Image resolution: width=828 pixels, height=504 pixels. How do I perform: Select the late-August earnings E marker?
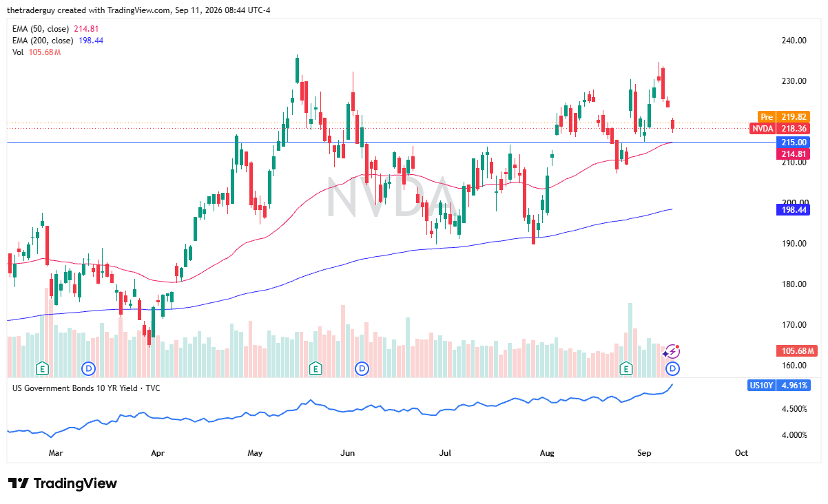pyautogui.click(x=626, y=368)
